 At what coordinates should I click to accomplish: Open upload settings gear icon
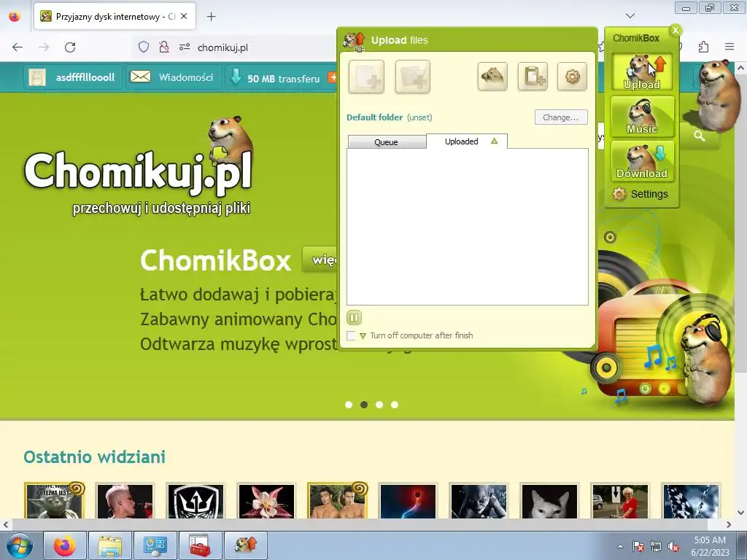(572, 76)
